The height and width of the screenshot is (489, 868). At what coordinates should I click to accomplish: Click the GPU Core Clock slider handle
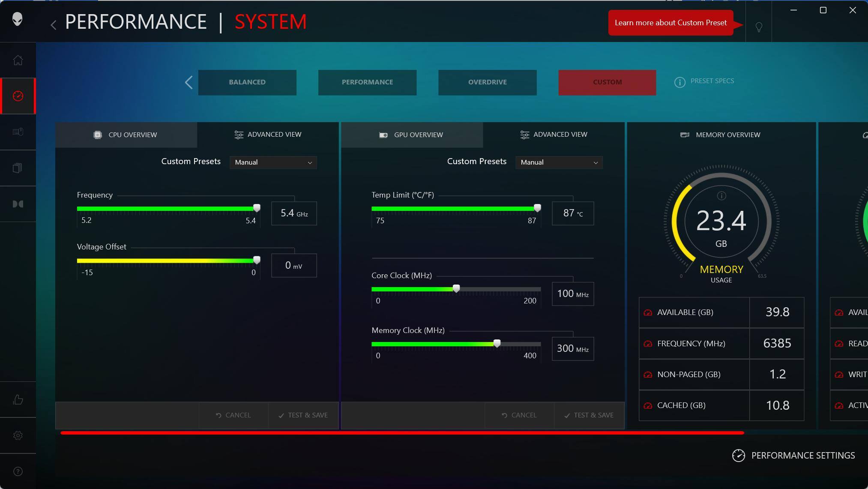tap(456, 289)
